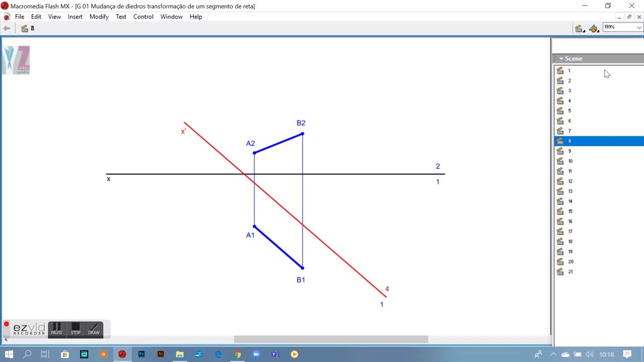Open File Explorer from taskbar

click(180, 354)
